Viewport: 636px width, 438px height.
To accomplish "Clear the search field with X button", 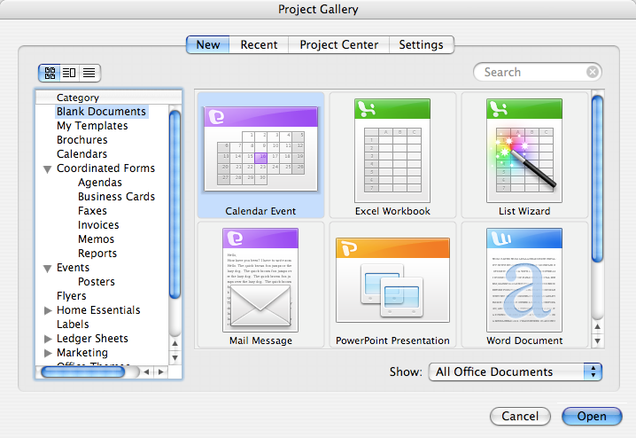I will coord(592,72).
